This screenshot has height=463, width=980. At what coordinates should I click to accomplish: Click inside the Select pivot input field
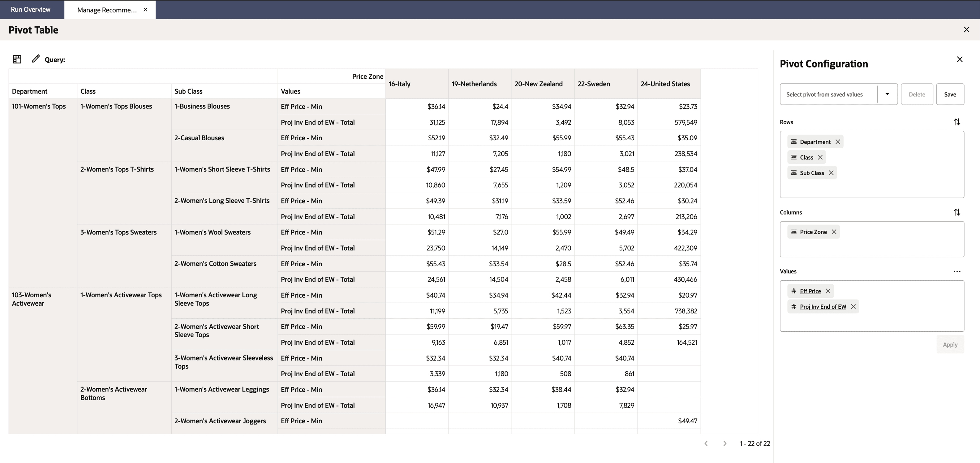point(826,94)
